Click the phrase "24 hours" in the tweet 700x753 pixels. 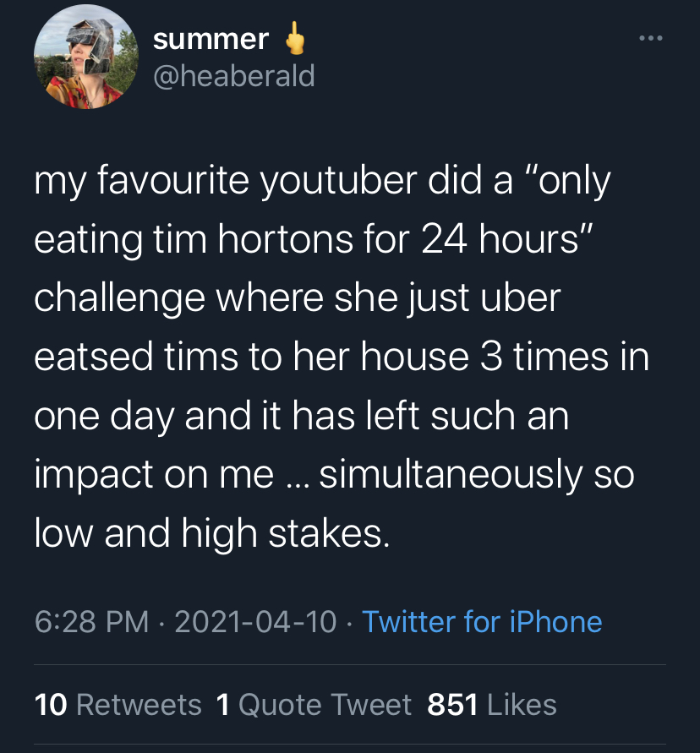click(500, 238)
